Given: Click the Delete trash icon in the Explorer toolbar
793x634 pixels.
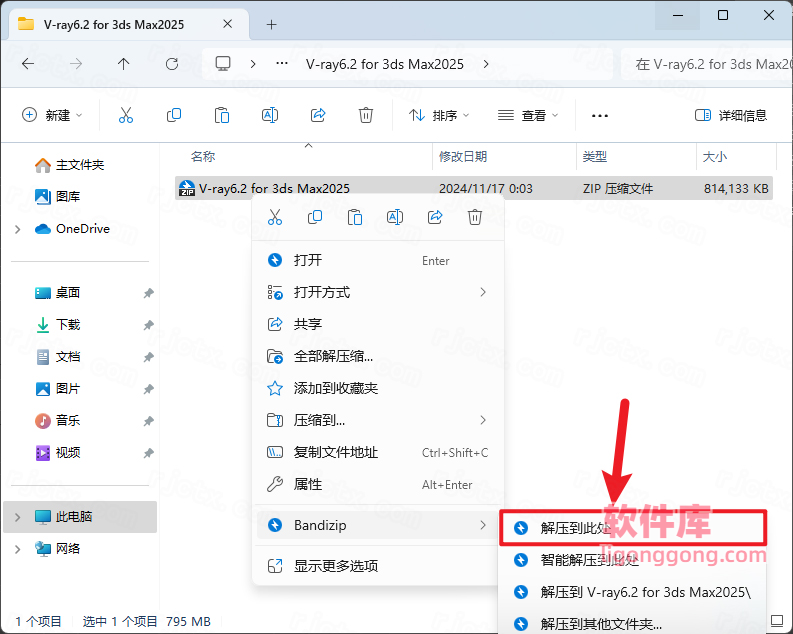Looking at the screenshot, I should [366, 115].
